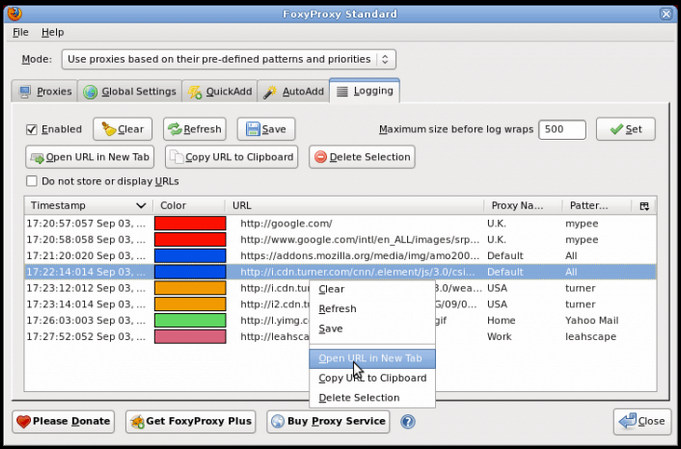
Task: Choose Clear in the context menu
Action: 372,289
